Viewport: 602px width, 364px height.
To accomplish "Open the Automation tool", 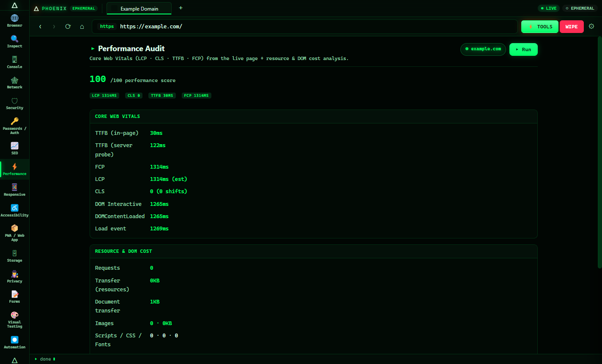I will coord(14,342).
